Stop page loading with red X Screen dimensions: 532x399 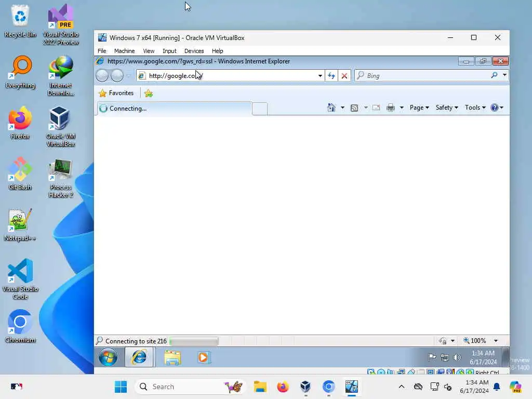(344, 75)
